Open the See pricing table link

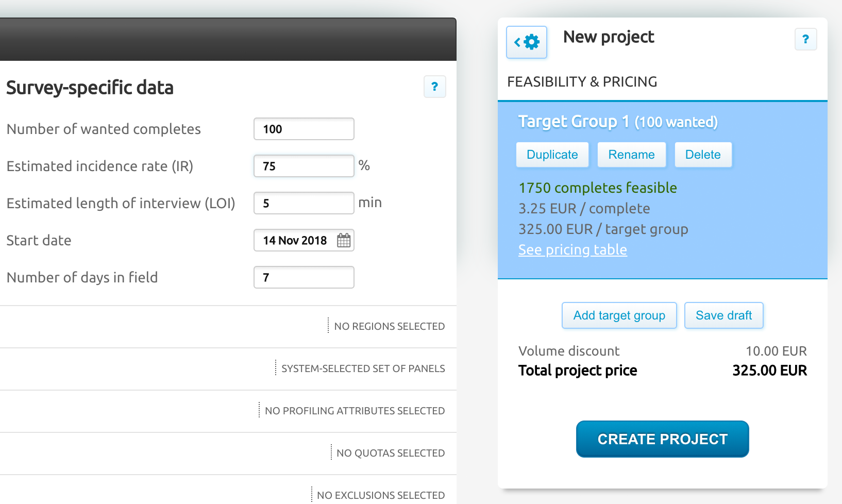coord(572,250)
